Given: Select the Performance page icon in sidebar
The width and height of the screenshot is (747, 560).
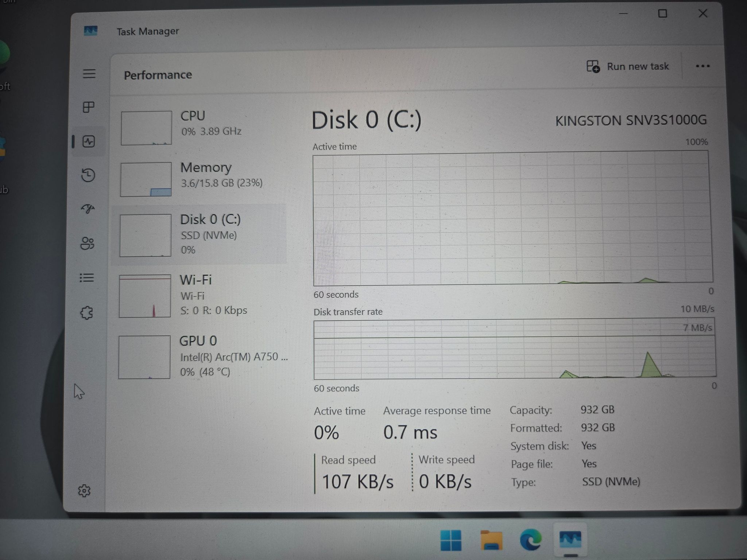Looking at the screenshot, I should point(89,141).
